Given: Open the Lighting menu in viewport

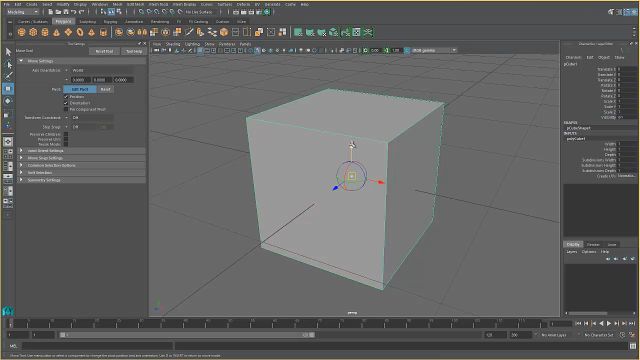Looking at the screenshot, I should [x=192, y=44].
